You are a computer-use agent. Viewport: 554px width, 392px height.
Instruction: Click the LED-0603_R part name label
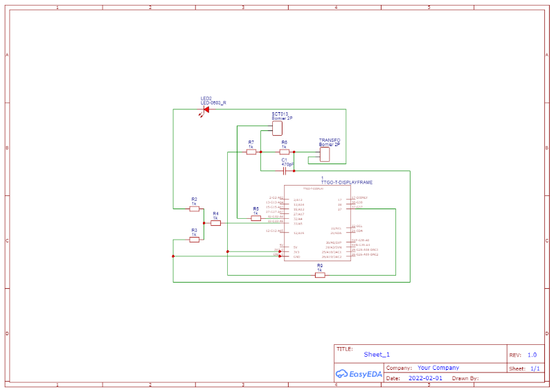coord(213,103)
